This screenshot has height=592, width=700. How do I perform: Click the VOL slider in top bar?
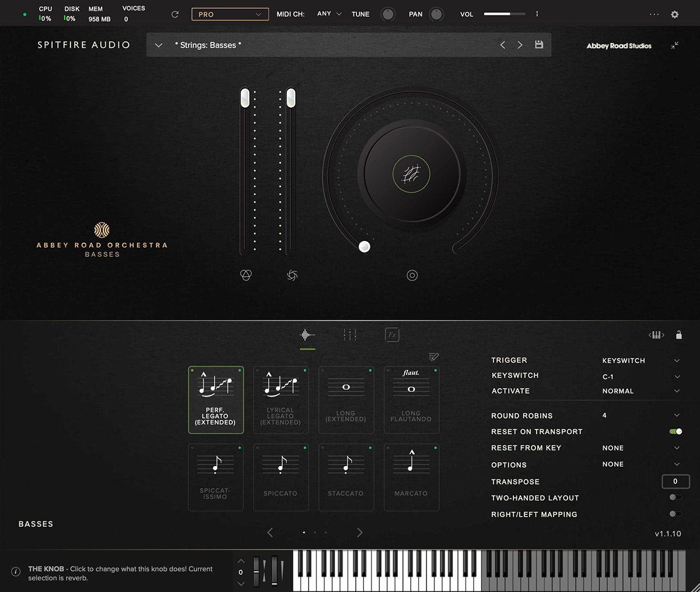504,14
